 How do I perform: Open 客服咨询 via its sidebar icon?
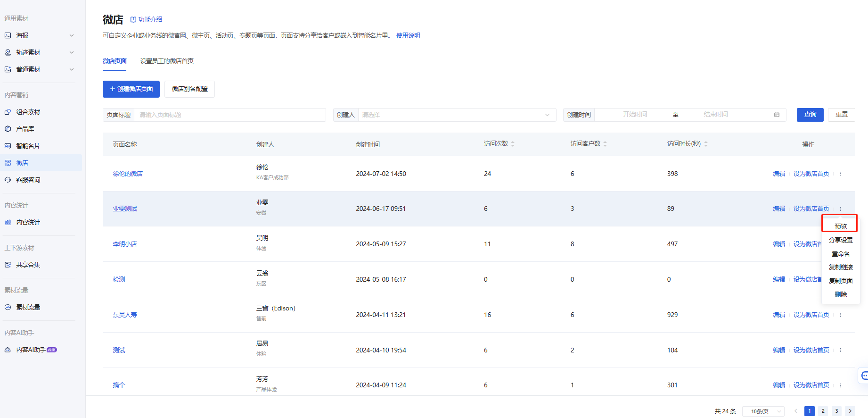coord(8,180)
